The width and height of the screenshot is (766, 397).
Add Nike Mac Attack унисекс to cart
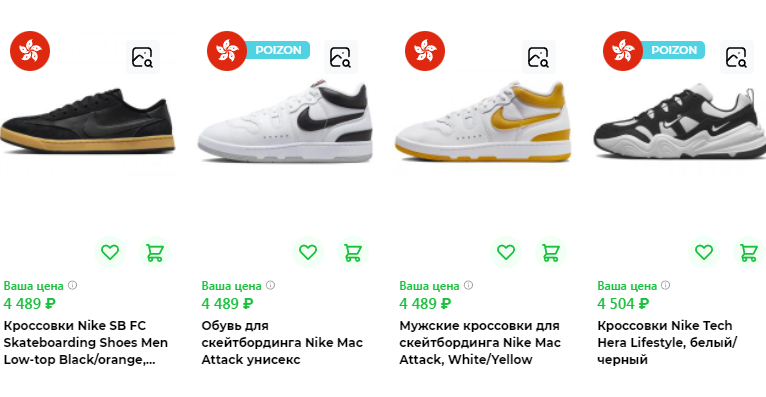(353, 252)
